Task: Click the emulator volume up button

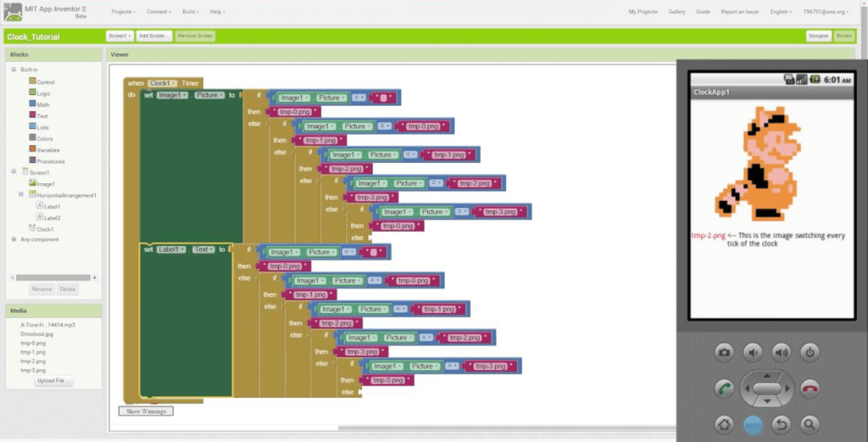Action: 781,352
